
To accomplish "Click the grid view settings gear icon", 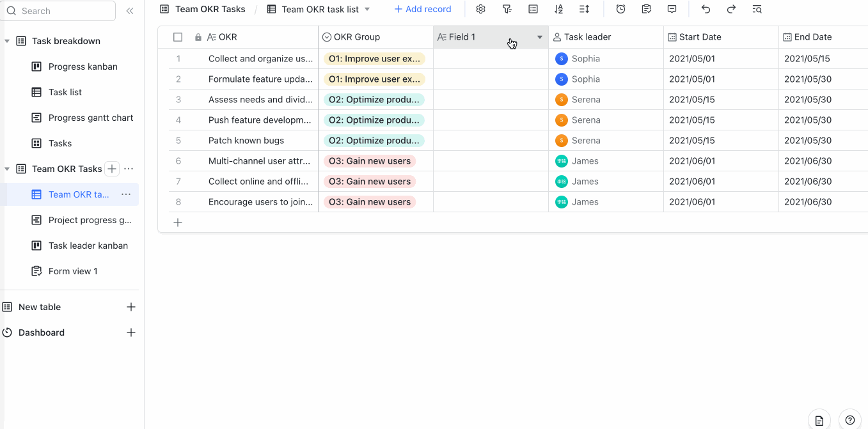I will click(x=482, y=9).
